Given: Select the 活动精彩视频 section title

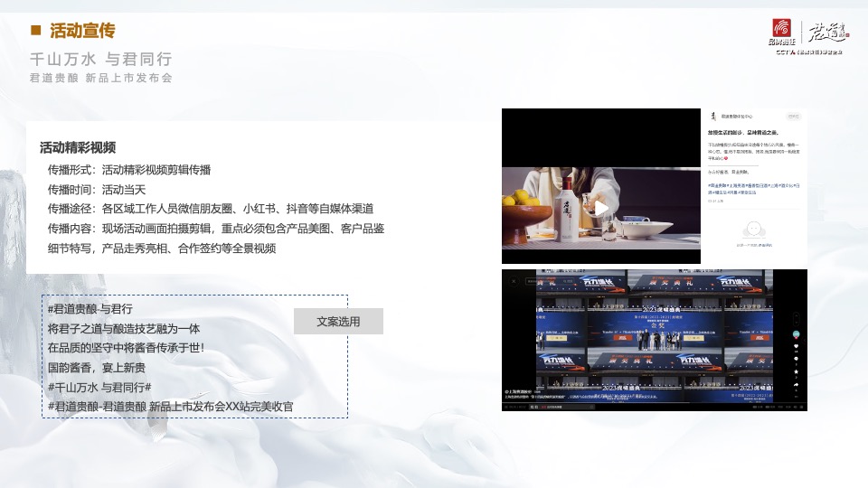Looking at the screenshot, I should (x=78, y=147).
